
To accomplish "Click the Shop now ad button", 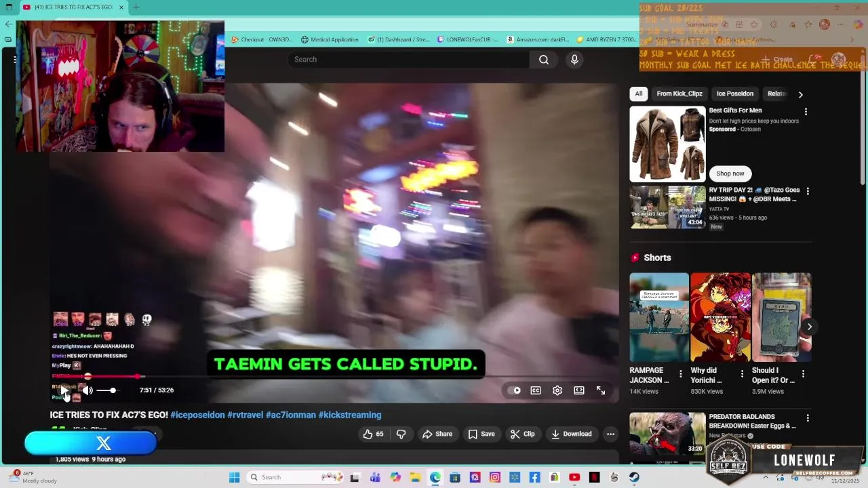I will click(x=730, y=174).
